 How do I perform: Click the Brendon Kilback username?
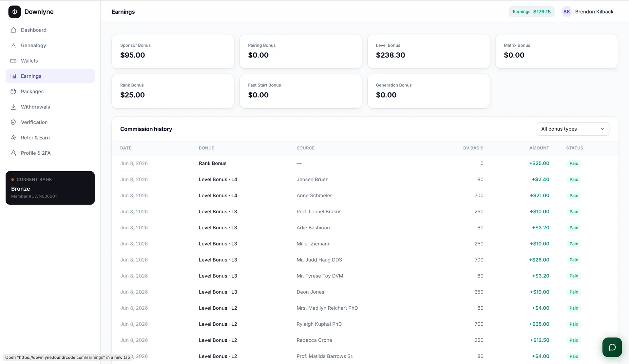[x=594, y=12]
